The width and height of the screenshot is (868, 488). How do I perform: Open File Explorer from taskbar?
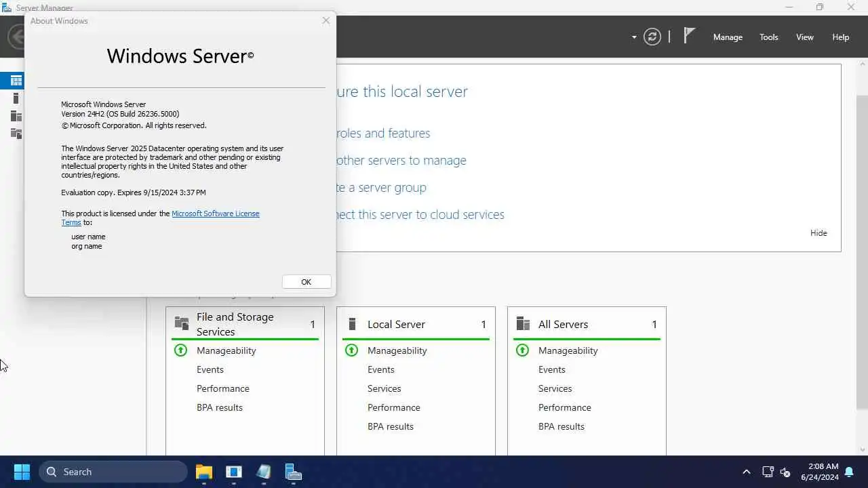[x=204, y=472]
